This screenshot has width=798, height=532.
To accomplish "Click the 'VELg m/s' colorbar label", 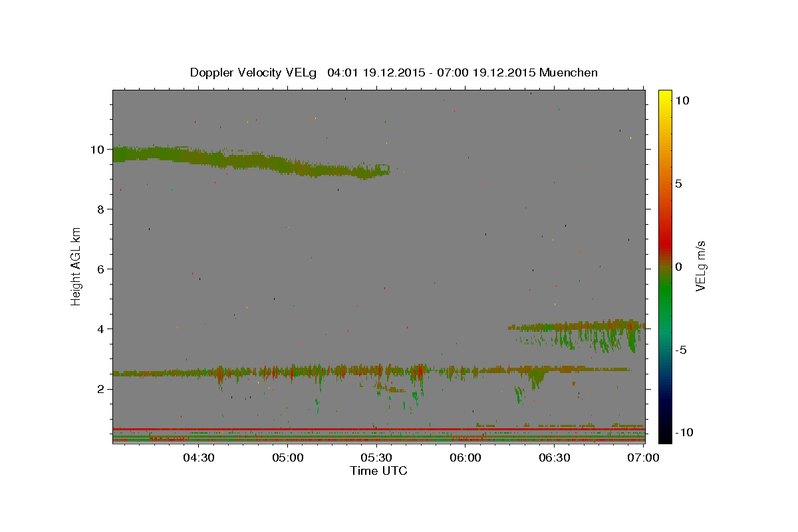I will point(700,265).
